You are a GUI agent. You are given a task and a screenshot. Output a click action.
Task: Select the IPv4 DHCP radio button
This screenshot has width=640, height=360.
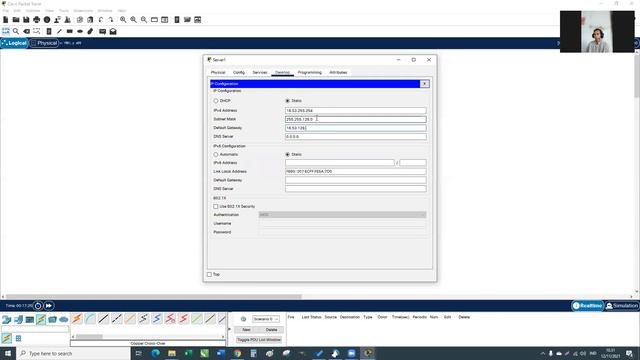pos(216,101)
